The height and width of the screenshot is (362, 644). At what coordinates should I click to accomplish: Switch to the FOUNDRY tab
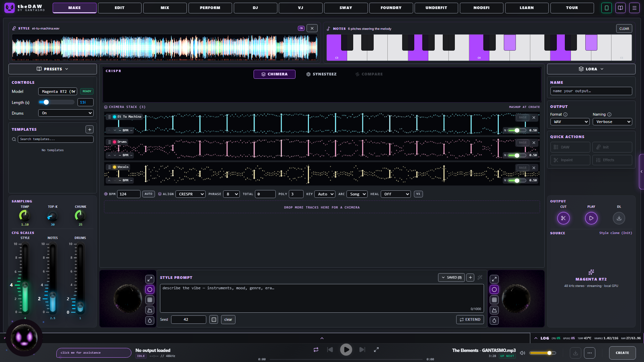pos(391,8)
